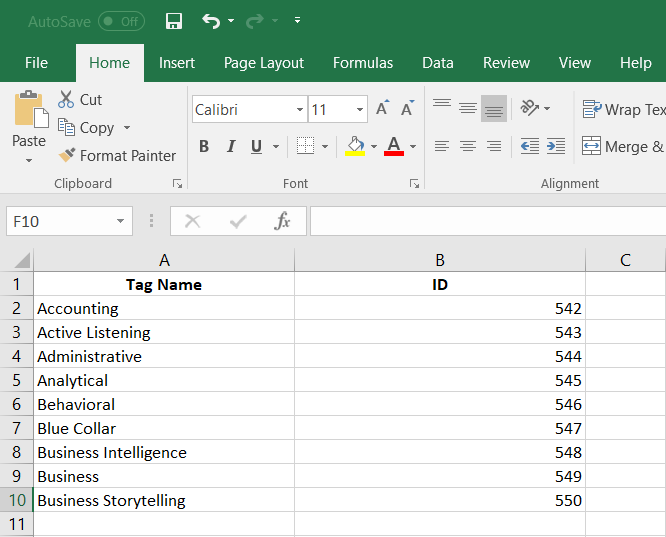Click the Save floppy disk icon
The height and width of the screenshot is (537, 666).
[173, 21]
